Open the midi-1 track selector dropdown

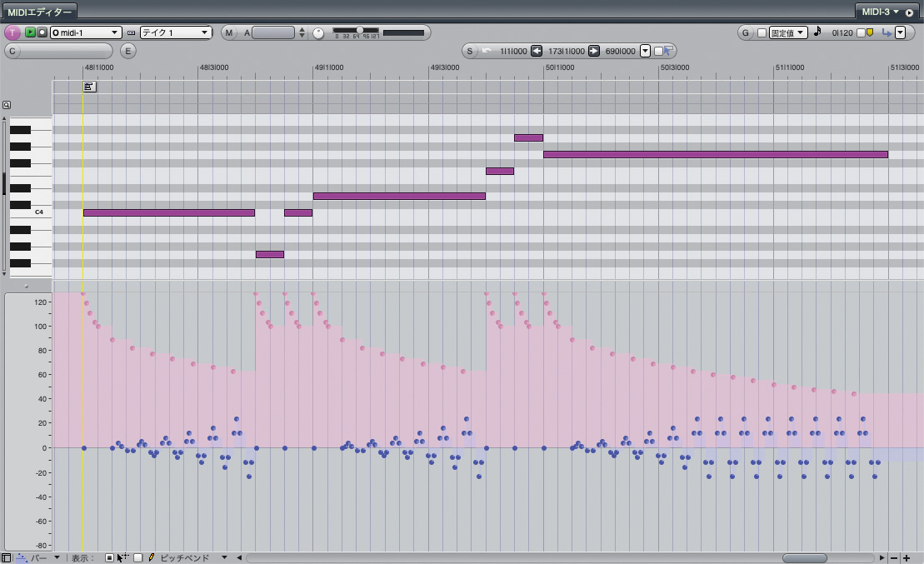[86, 32]
